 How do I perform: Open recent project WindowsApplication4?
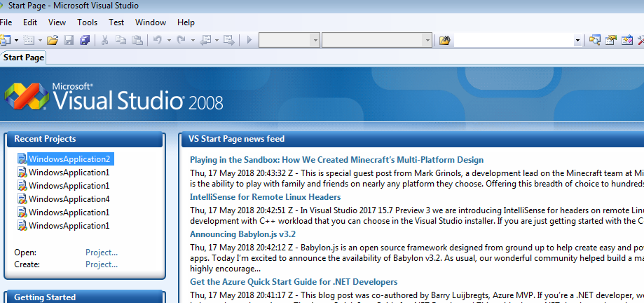(69, 199)
